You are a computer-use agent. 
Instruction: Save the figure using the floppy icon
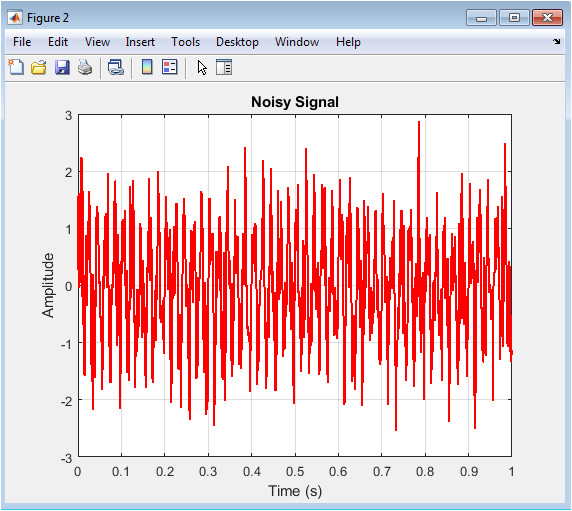pos(62,67)
